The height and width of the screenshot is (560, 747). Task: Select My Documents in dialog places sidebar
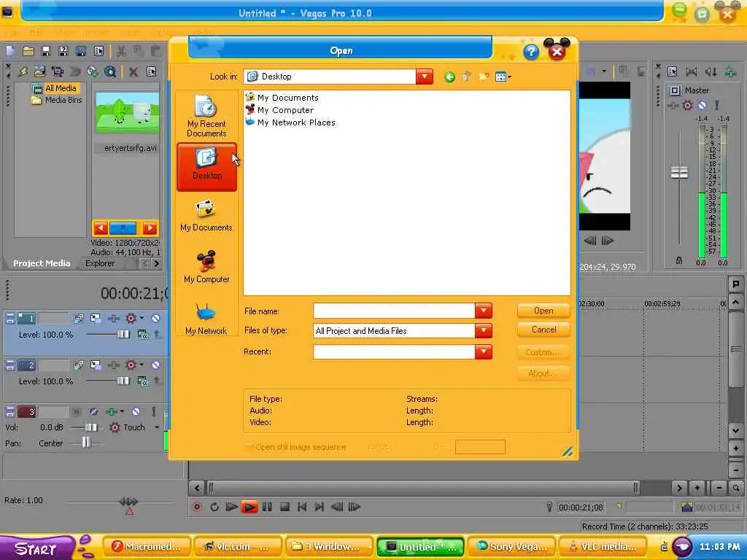pos(206,217)
